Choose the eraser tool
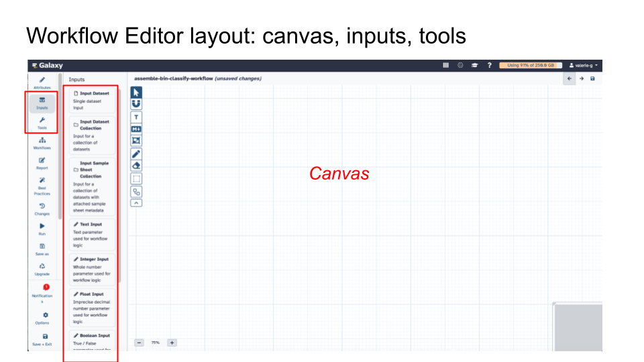Viewport: 644px width, 362px height. coord(136,166)
